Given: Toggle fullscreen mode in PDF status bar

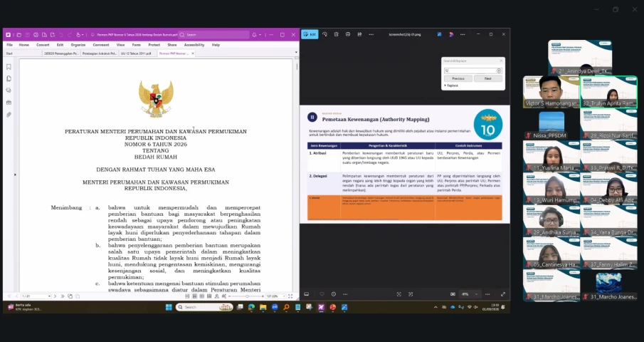Looking at the screenshot, I should (x=290, y=296).
